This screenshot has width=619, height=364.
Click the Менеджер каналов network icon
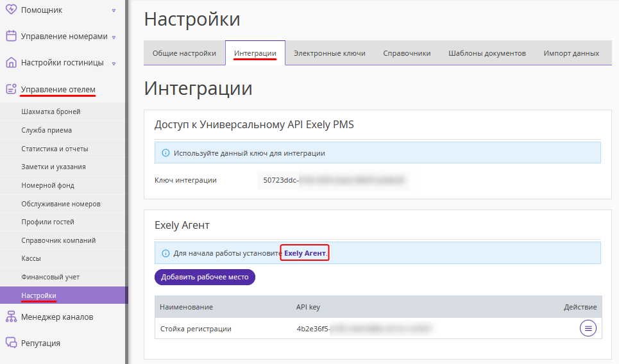pos(11,317)
